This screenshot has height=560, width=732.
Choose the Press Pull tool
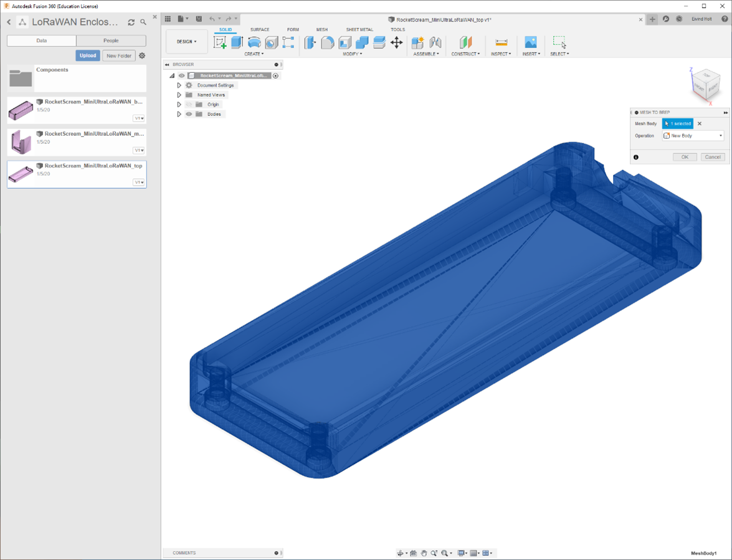click(310, 42)
